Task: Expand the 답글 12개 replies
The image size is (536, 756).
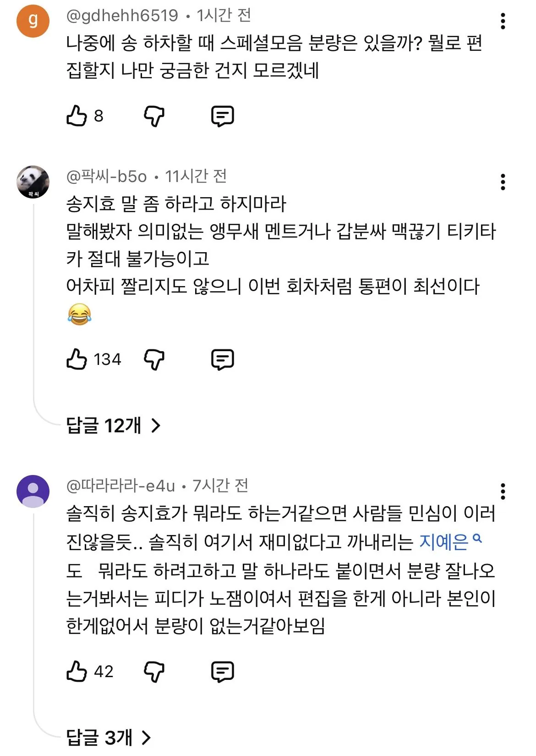Action: [x=113, y=425]
